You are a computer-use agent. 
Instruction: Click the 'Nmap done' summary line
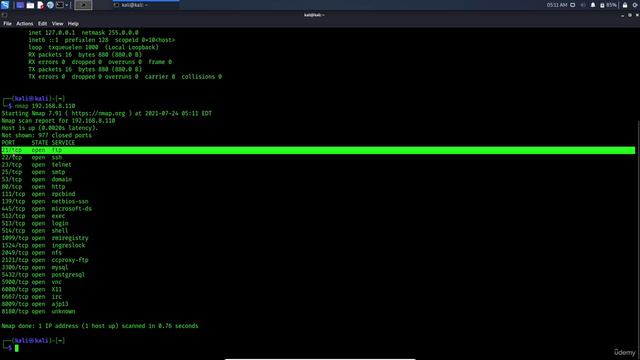click(100, 326)
